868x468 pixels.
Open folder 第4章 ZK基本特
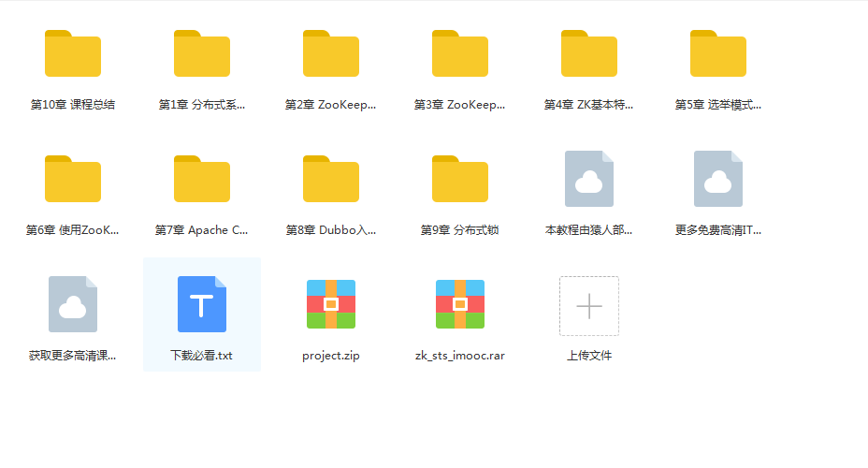[x=589, y=54]
